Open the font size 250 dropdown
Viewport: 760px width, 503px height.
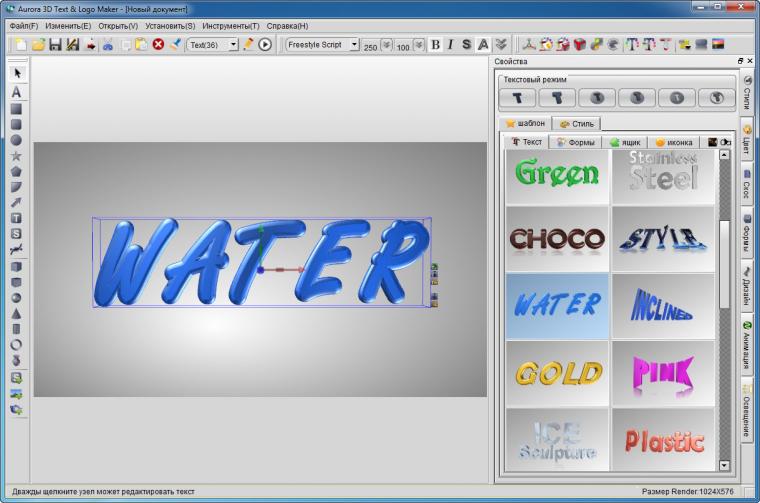(x=386, y=45)
